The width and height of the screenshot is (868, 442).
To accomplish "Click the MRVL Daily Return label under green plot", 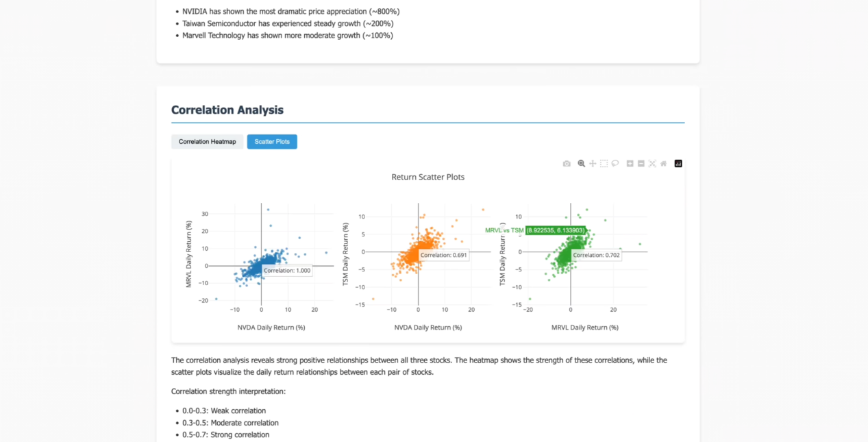I will 584,328.
